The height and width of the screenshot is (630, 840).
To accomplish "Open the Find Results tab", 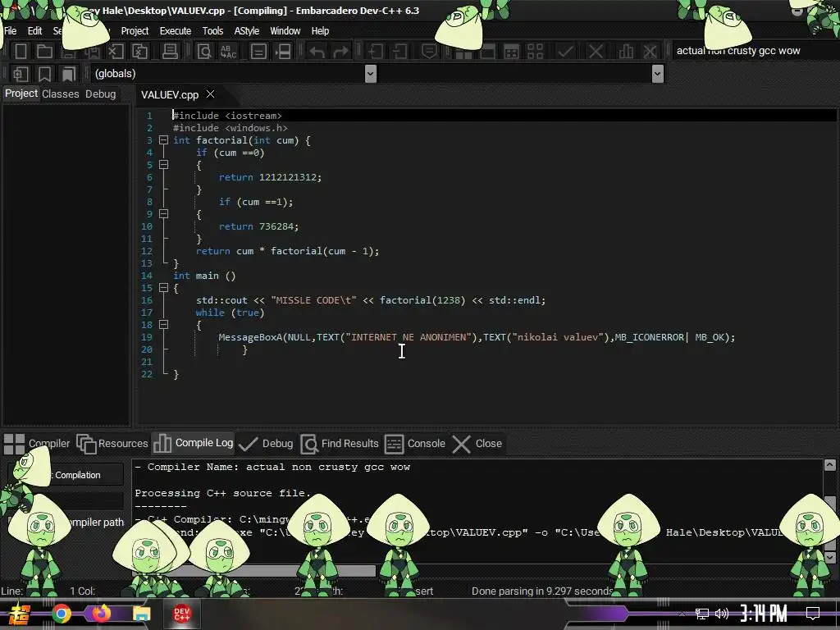I will pos(340,444).
